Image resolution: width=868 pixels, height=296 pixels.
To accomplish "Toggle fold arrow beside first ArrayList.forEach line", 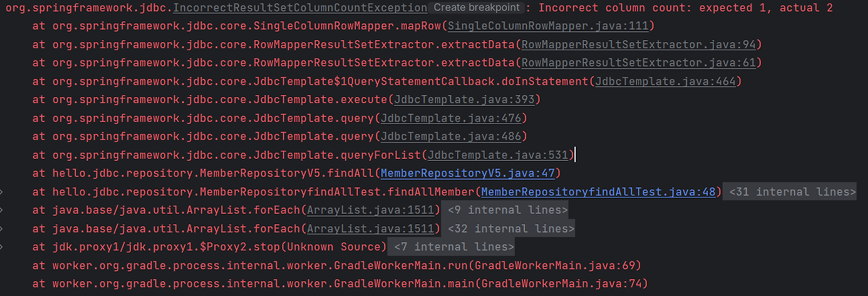I will tap(3, 210).
